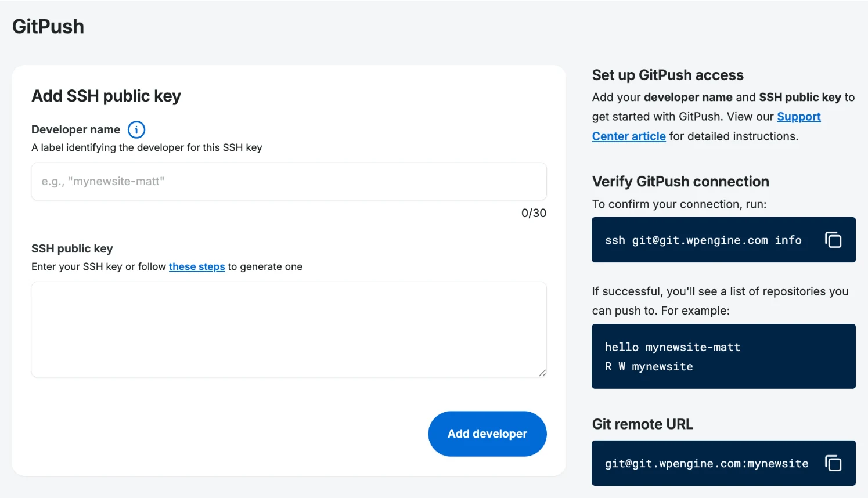868x498 pixels.
Task: Click 'A label identifying the developer' description
Action: [147, 147]
